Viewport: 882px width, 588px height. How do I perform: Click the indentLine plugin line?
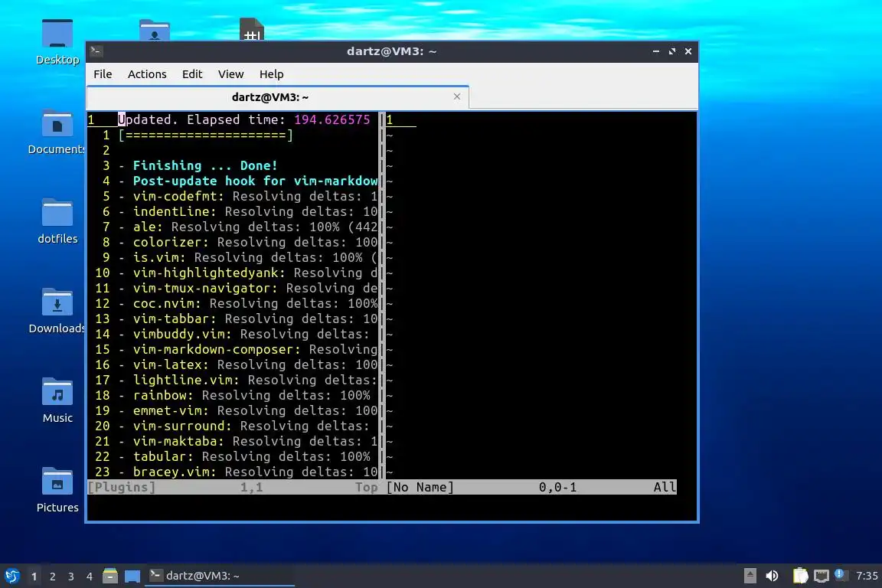pyautogui.click(x=247, y=211)
